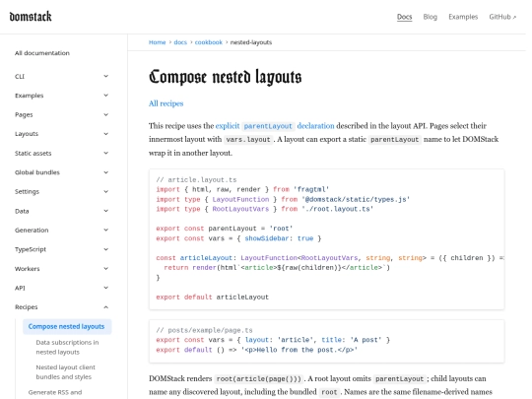Go to the Blog page

pos(430,17)
